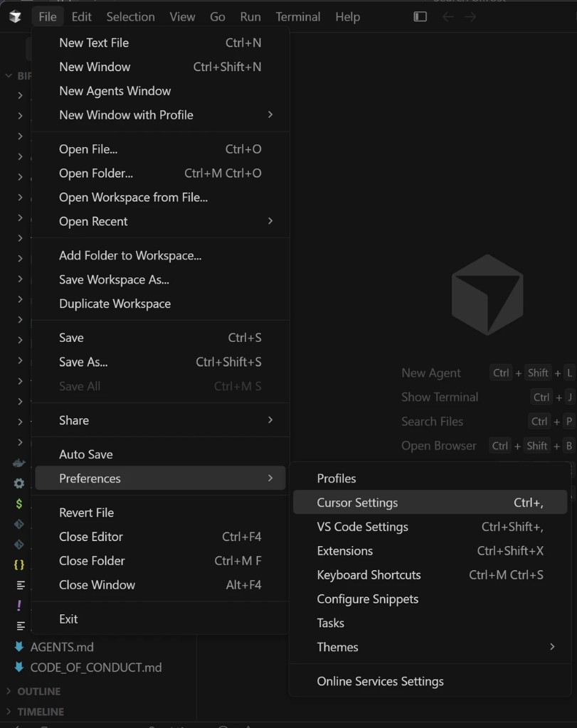This screenshot has width=577, height=728.
Task: Expand New Window with Profile submenu arrow
Action: (270, 114)
